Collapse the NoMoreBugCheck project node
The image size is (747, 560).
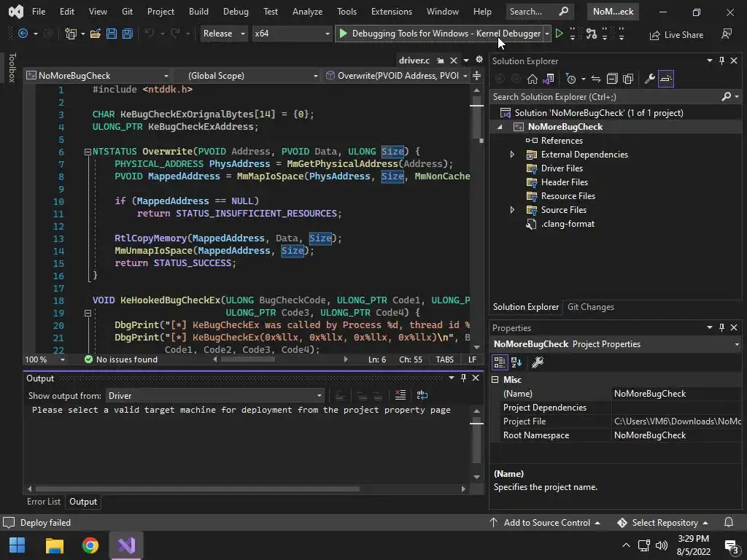(x=500, y=127)
